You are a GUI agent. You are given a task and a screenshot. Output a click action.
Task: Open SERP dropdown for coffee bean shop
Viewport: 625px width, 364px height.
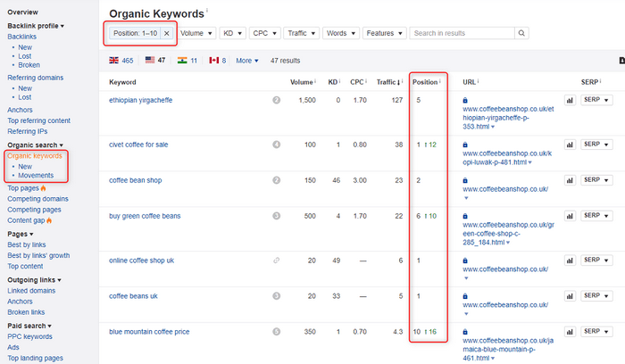596,180
